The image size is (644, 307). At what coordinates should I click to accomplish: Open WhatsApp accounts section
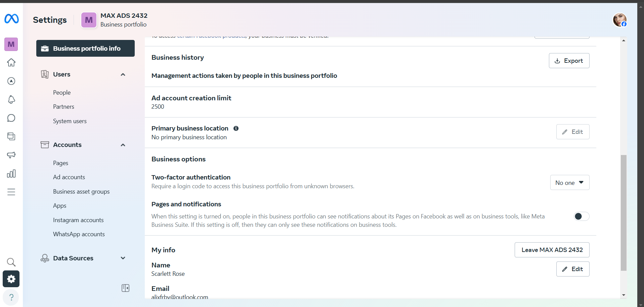point(79,234)
